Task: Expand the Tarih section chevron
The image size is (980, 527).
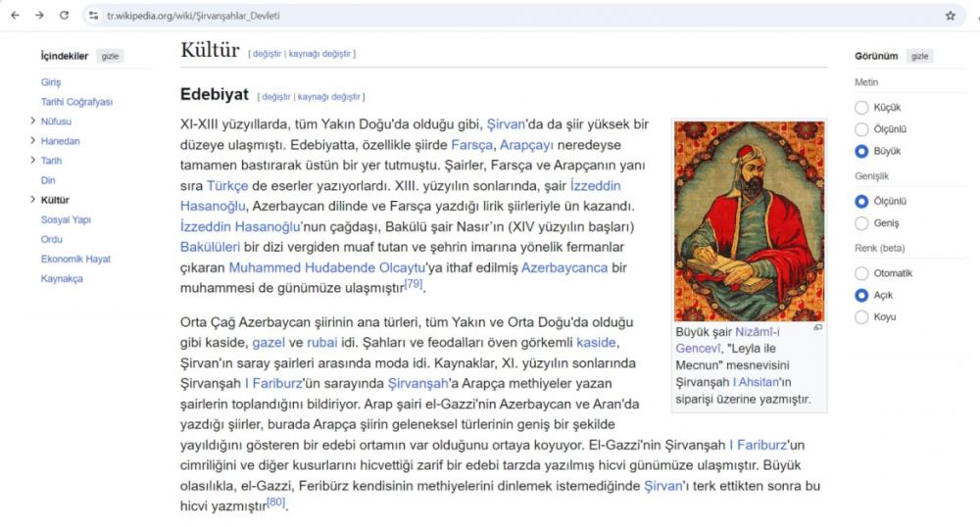Action: pyautogui.click(x=33, y=161)
